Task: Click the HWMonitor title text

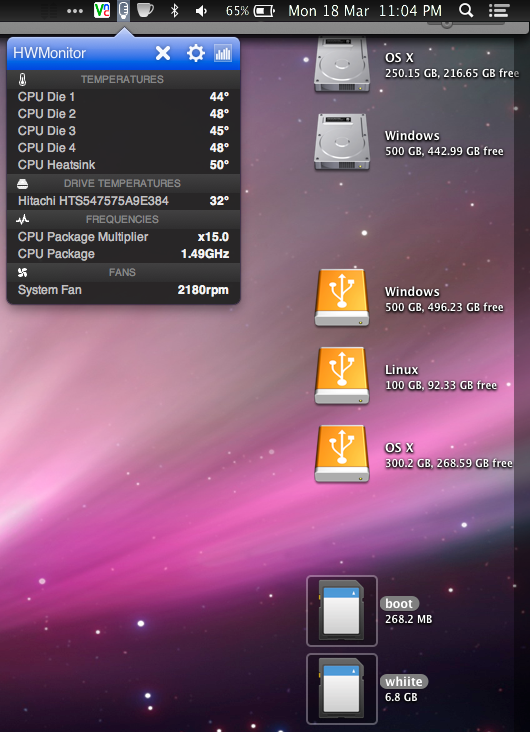Action: point(49,53)
